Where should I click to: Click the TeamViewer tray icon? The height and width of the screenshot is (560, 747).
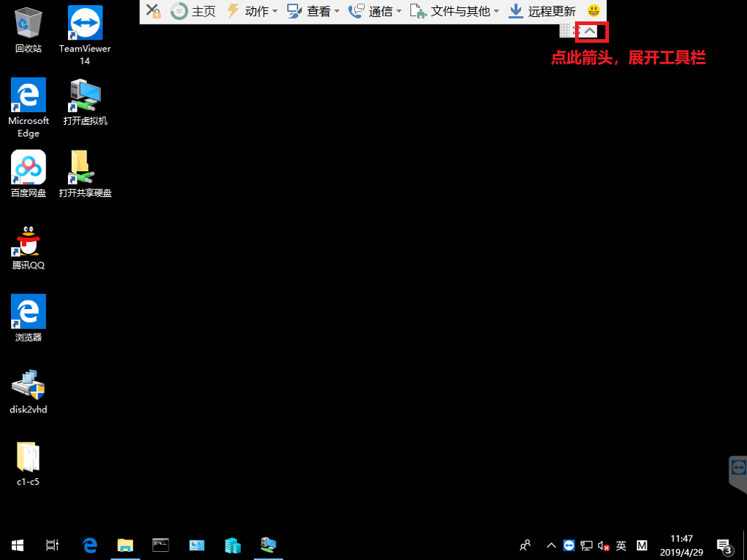pyautogui.click(x=569, y=545)
